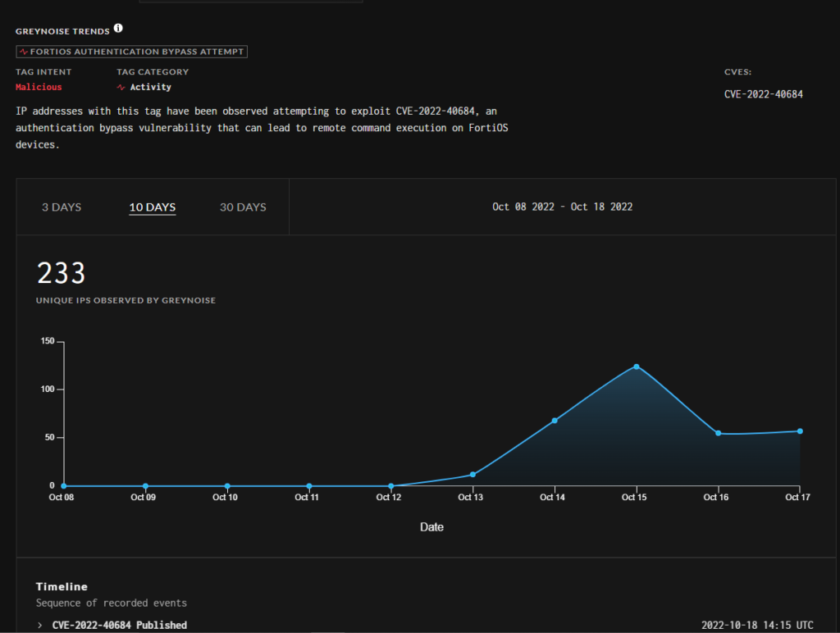Click the Oct 09 data point on chart

pyautogui.click(x=146, y=485)
